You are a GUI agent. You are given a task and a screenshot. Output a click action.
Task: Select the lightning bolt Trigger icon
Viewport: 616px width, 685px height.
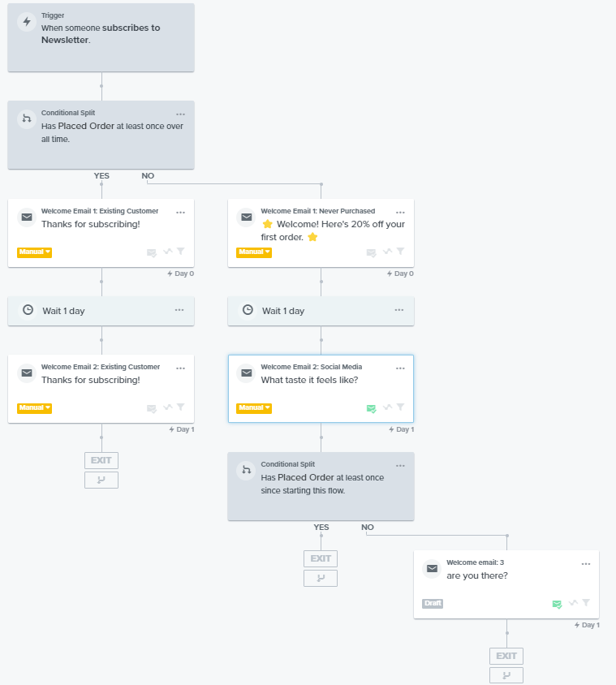coord(25,20)
